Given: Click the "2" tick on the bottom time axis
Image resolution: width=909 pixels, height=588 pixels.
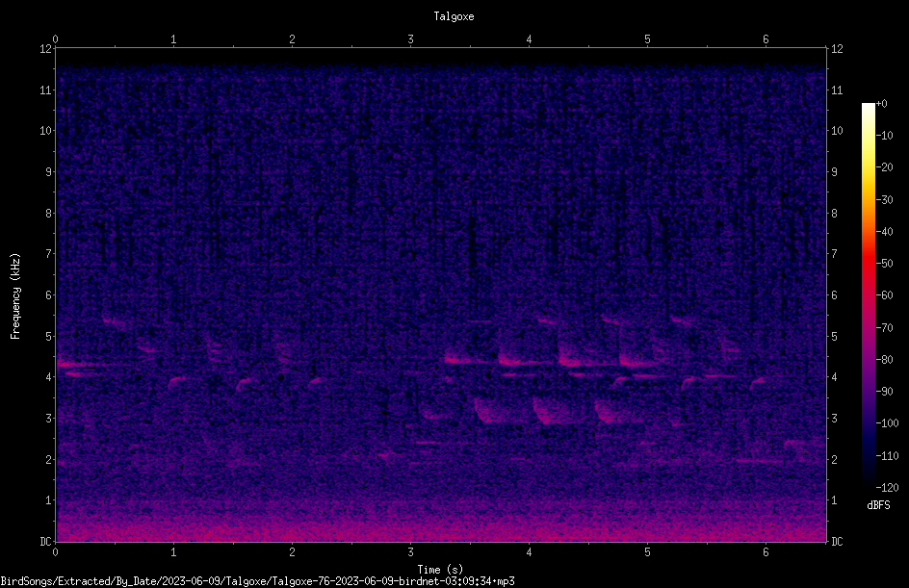Looking at the screenshot, I should click(x=292, y=552).
